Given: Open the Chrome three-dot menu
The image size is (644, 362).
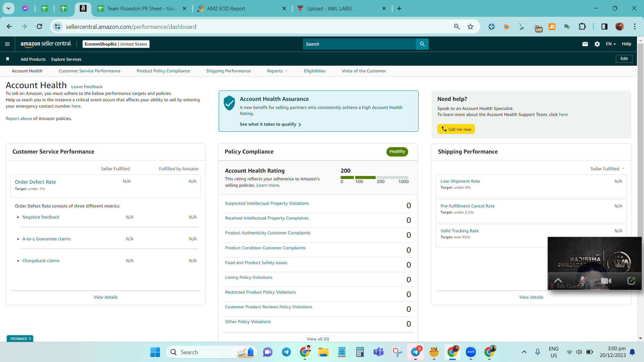Looking at the screenshot, I should 635,26.
